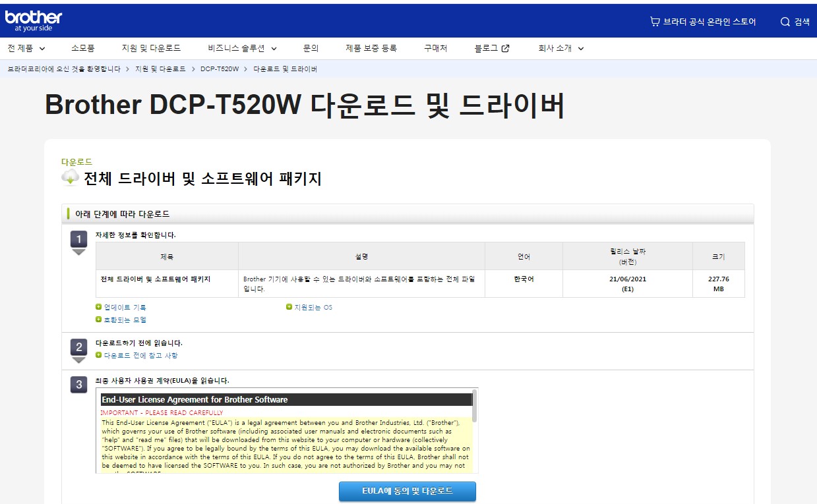Click the blog external link icon

505,48
